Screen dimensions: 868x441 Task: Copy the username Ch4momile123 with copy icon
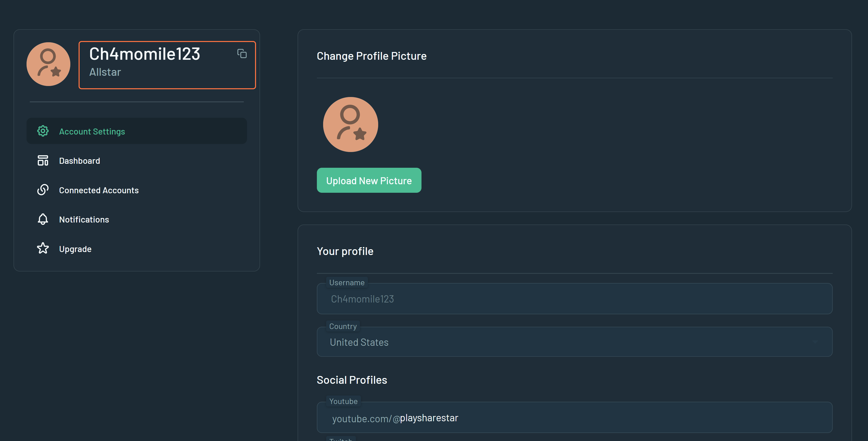click(x=242, y=53)
